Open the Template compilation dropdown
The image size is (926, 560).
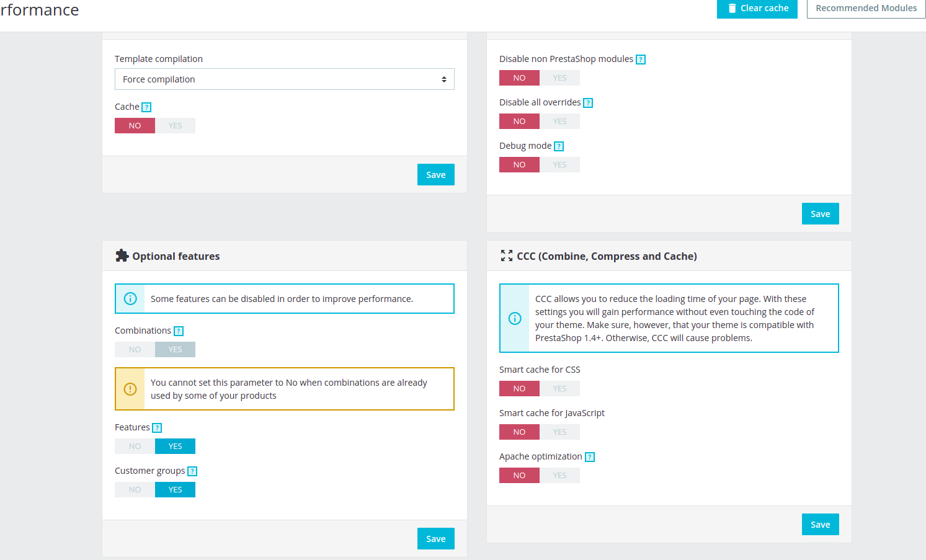[x=285, y=79]
